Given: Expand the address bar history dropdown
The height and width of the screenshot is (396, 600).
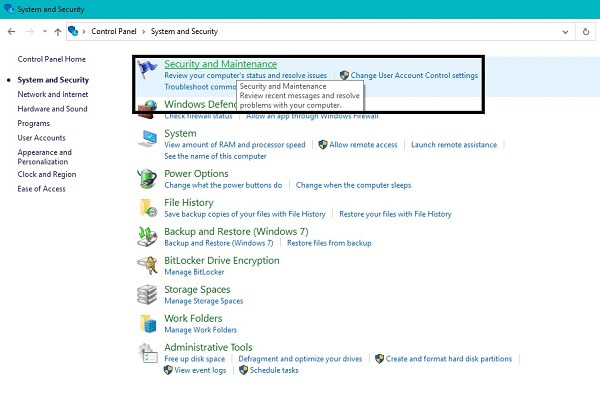Looking at the screenshot, I should [x=565, y=32].
